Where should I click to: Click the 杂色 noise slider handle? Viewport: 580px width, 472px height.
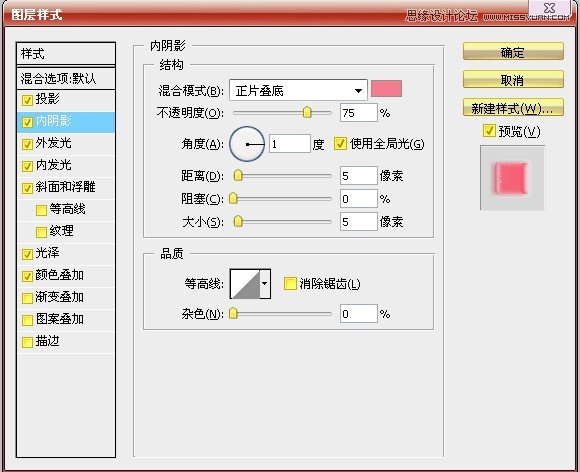(x=233, y=314)
